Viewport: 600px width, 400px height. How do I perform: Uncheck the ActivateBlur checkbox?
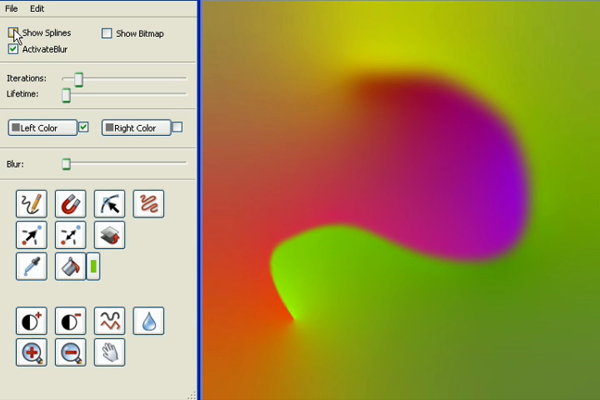(13, 49)
